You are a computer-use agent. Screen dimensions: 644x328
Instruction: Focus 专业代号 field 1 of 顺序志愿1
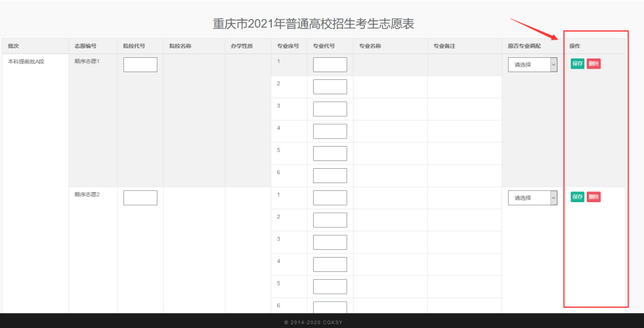tap(330, 64)
